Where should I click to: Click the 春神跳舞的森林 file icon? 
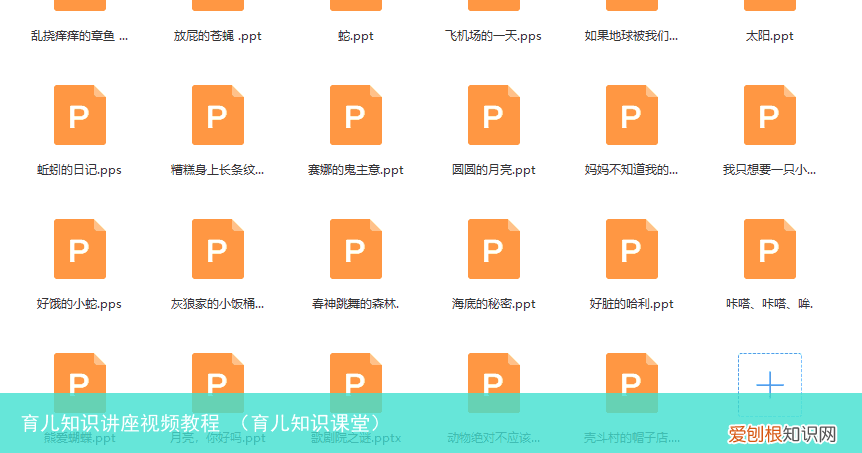[356, 249]
